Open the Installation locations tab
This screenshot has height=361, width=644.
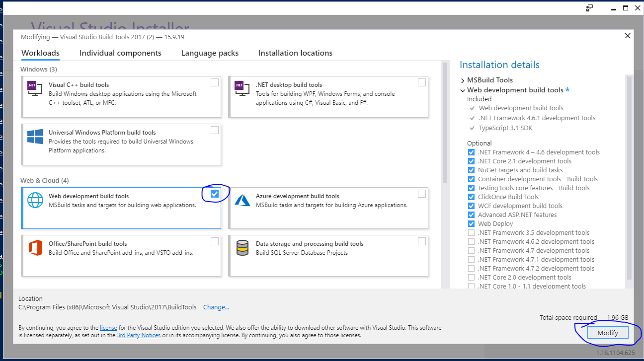[x=295, y=53]
